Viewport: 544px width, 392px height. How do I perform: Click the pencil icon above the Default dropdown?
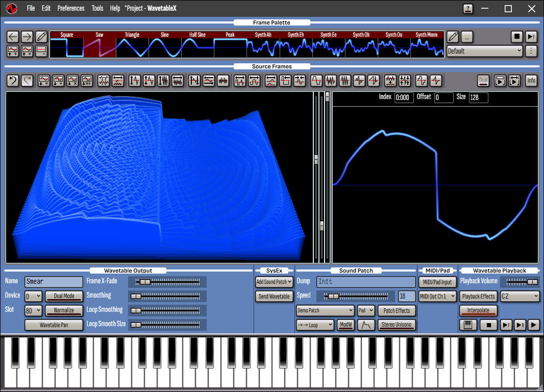tap(453, 36)
